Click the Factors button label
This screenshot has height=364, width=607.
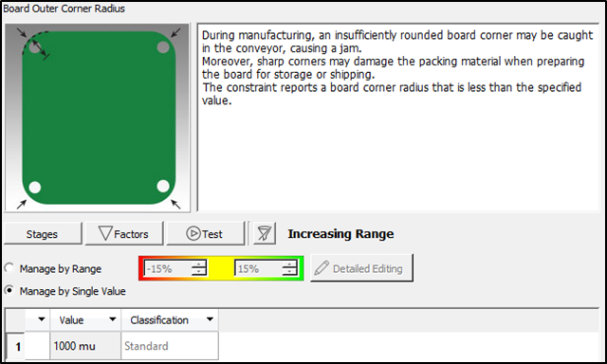tap(131, 234)
